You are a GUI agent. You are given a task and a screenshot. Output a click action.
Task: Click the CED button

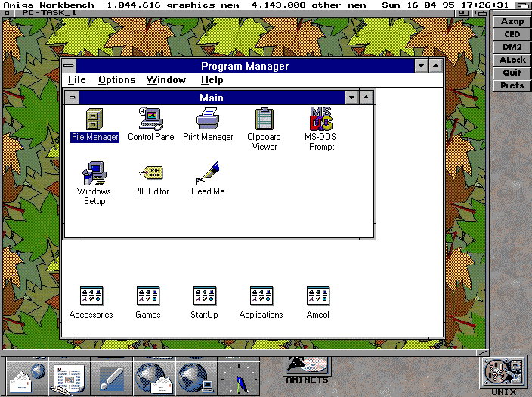tap(512, 34)
